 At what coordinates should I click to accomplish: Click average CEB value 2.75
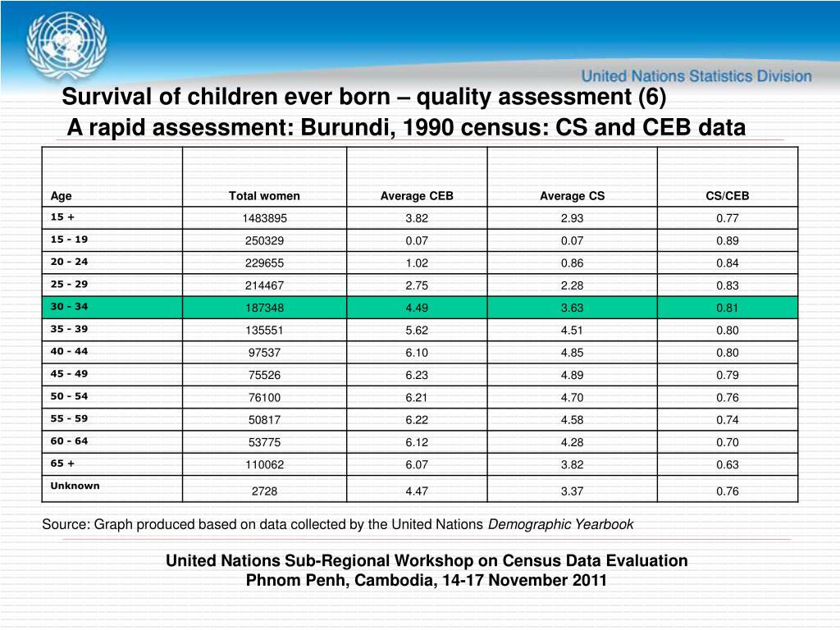(x=417, y=286)
